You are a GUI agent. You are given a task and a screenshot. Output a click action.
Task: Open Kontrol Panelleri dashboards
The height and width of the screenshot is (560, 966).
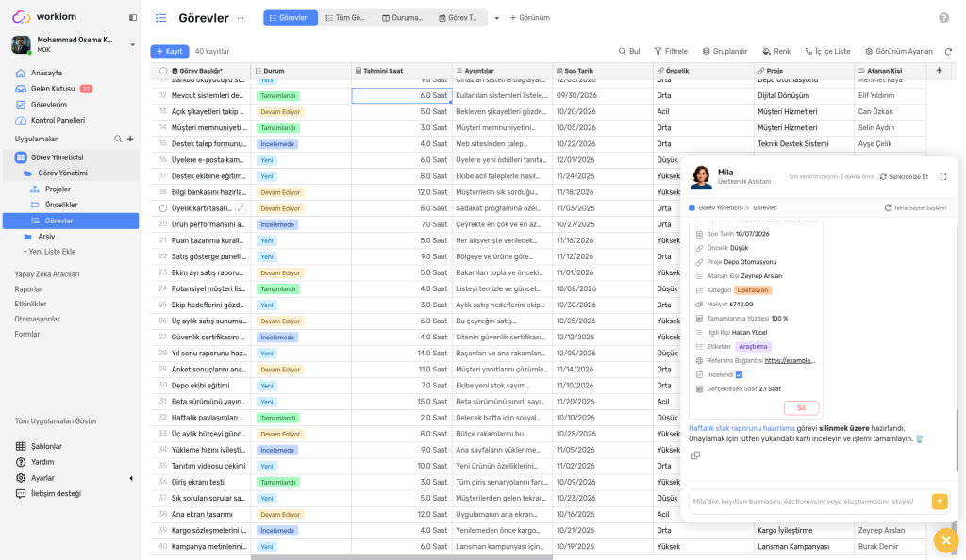click(x=58, y=121)
